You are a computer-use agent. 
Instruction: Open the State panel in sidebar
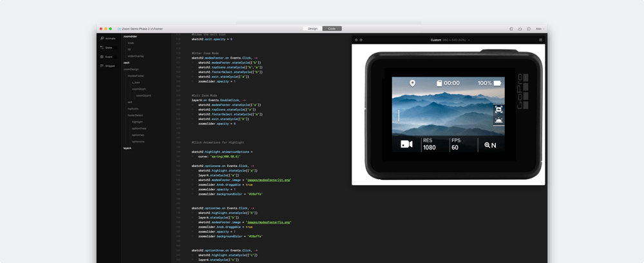coord(106,48)
